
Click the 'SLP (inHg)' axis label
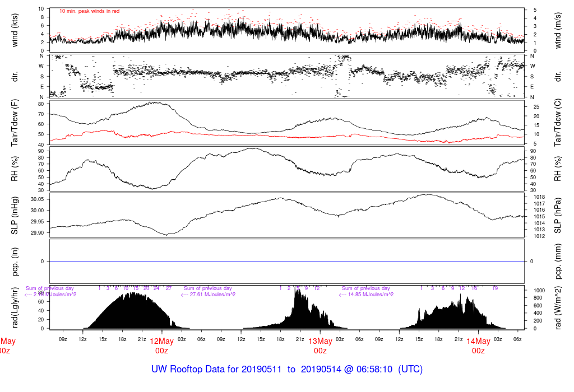pos(15,216)
